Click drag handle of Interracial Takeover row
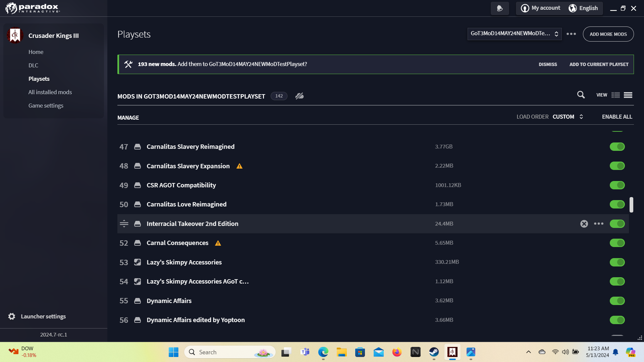The height and width of the screenshot is (362, 644). tap(124, 224)
